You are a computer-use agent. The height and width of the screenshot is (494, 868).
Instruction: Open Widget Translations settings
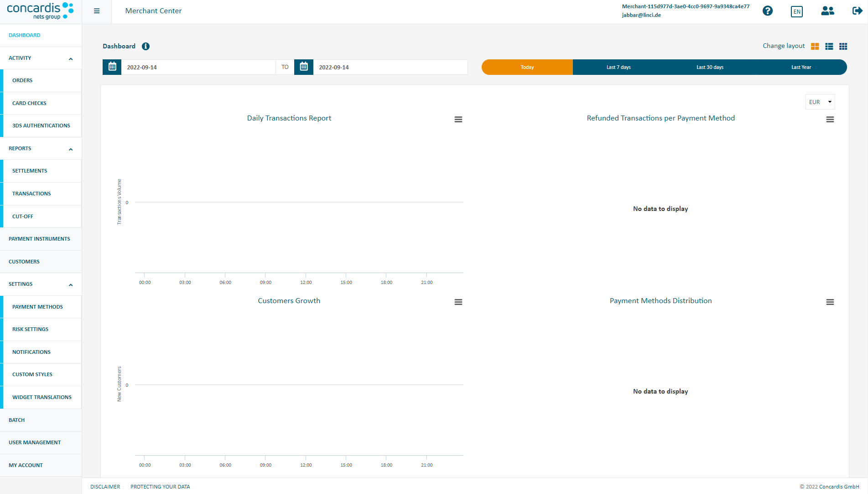click(x=41, y=397)
